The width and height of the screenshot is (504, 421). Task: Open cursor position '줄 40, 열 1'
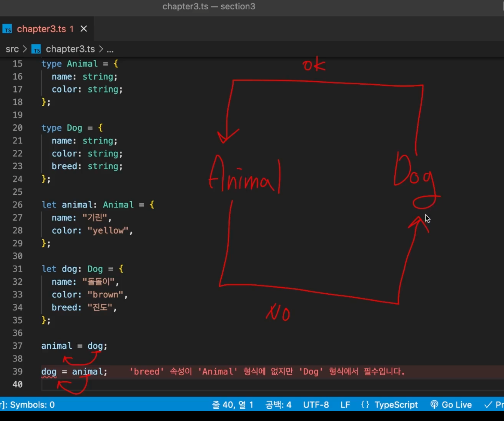(233, 405)
